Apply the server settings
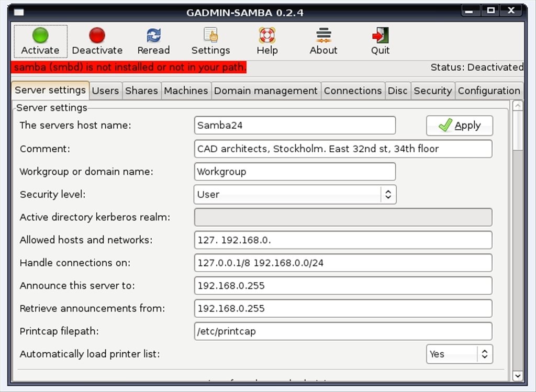Screen dimensions: 536x392 coord(460,126)
